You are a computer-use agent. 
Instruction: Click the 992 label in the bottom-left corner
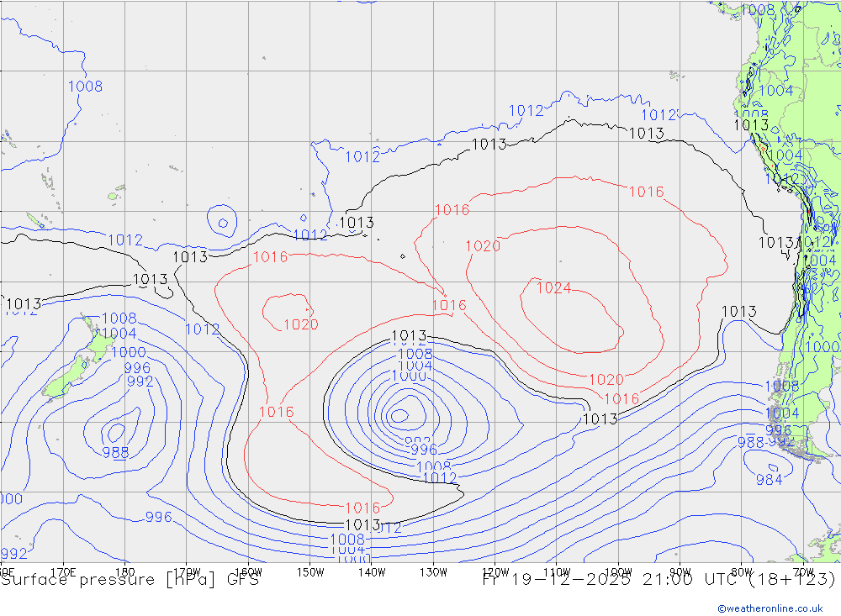pos(14,554)
